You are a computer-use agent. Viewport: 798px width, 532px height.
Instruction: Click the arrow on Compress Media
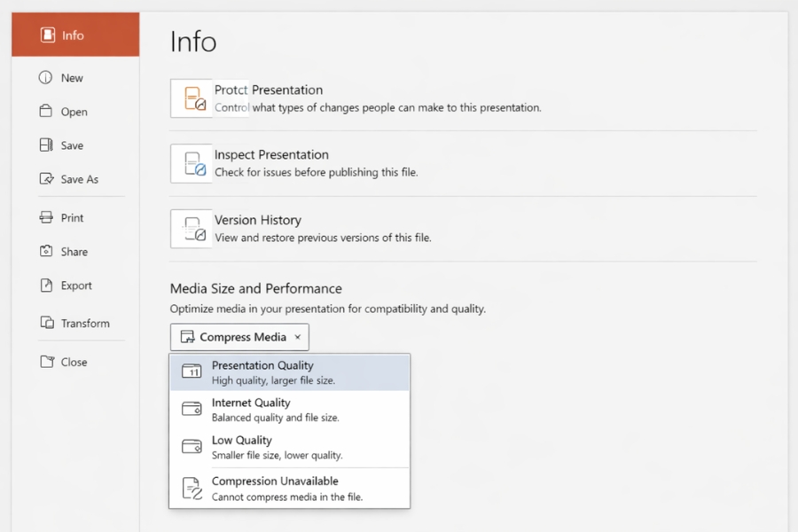point(298,337)
